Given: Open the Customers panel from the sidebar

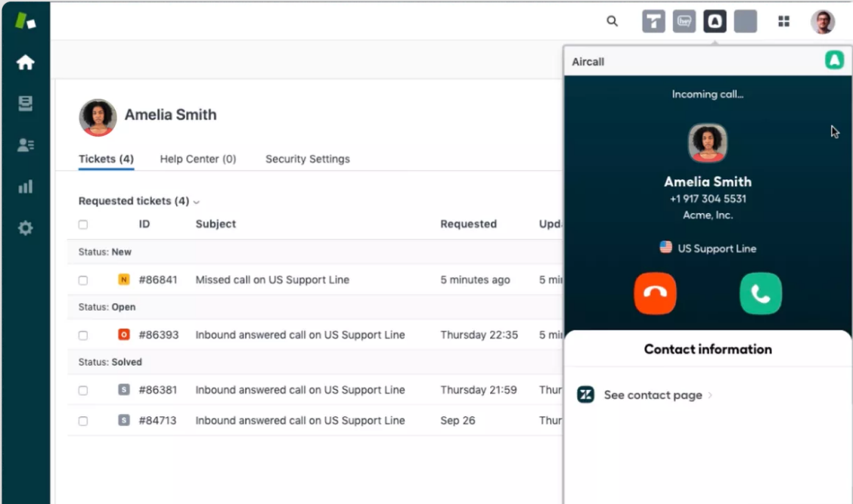Looking at the screenshot, I should coord(25,145).
